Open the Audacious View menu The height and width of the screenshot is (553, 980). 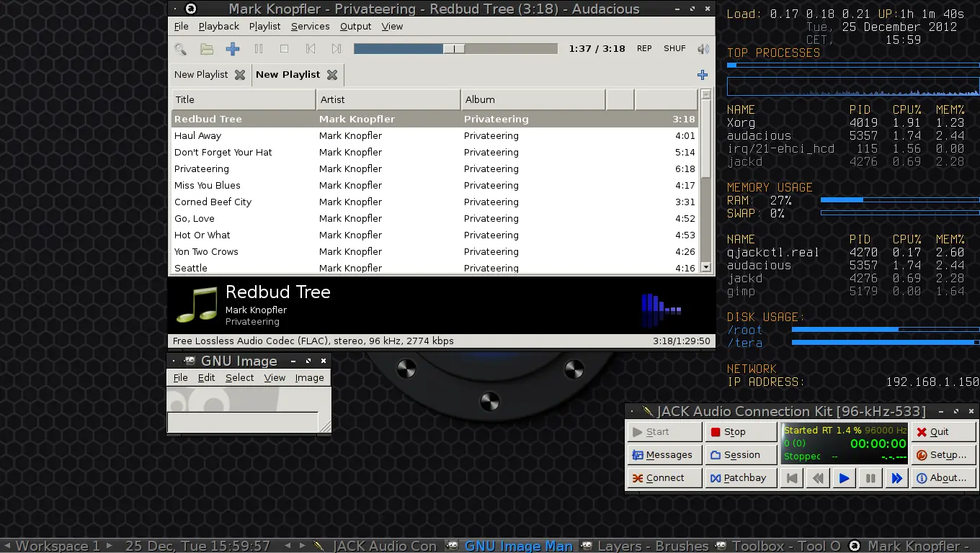[392, 27]
